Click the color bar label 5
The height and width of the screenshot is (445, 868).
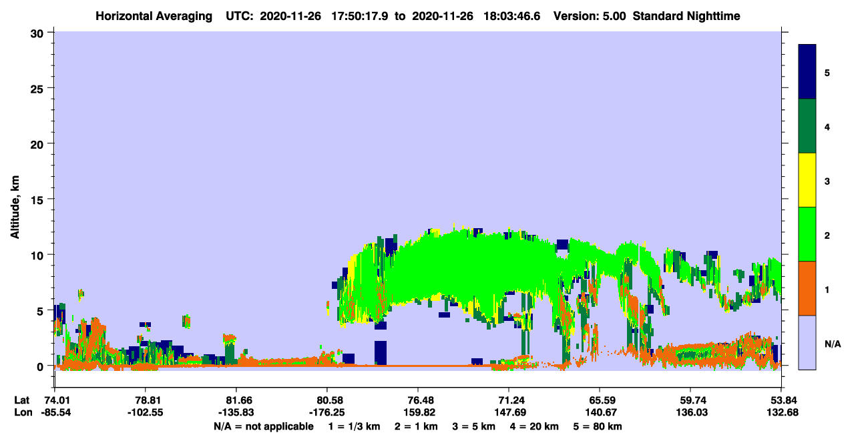click(827, 72)
